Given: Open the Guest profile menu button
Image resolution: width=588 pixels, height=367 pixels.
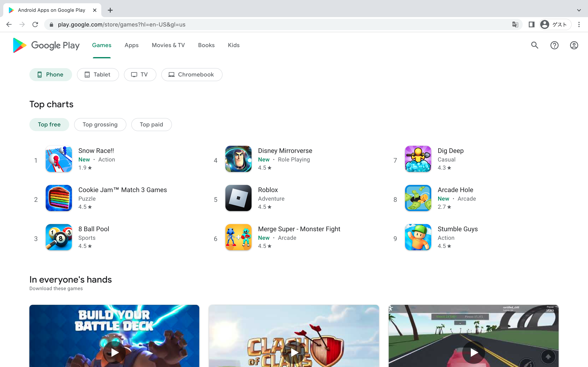Looking at the screenshot, I should [x=555, y=24].
